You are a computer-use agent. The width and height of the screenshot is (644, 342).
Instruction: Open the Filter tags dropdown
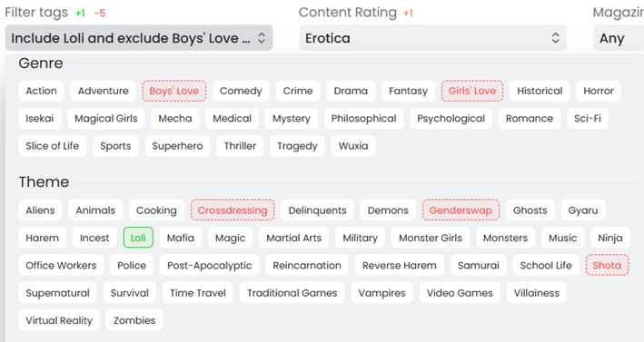[x=139, y=38]
